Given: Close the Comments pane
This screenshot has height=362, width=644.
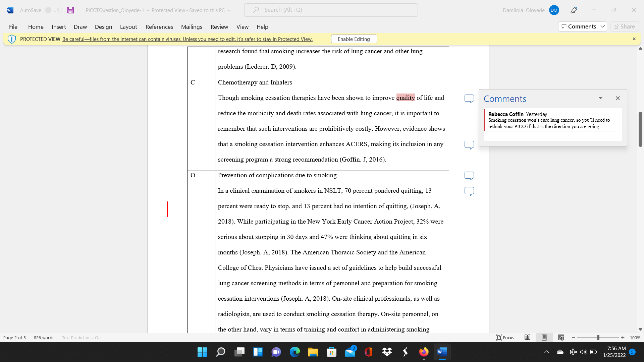Looking at the screenshot, I should pyautogui.click(x=618, y=98).
